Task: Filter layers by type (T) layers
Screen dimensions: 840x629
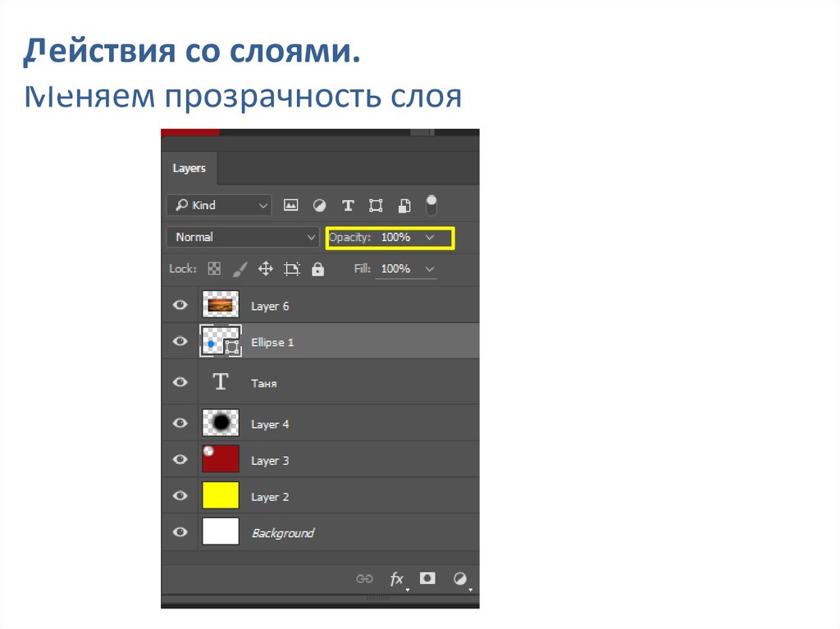Action: 348,205
